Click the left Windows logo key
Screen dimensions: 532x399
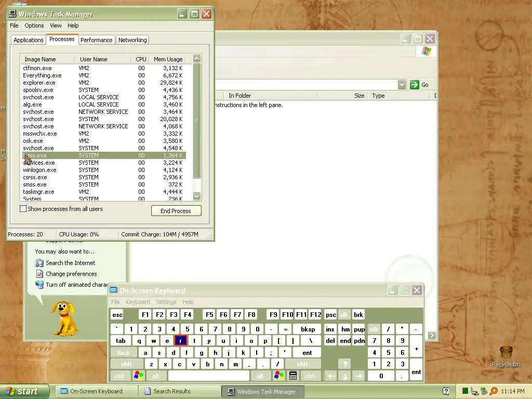pos(138,376)
